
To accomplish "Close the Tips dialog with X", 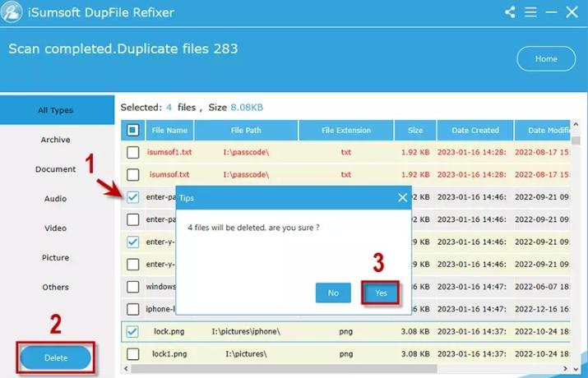I will tap(402, 197).
